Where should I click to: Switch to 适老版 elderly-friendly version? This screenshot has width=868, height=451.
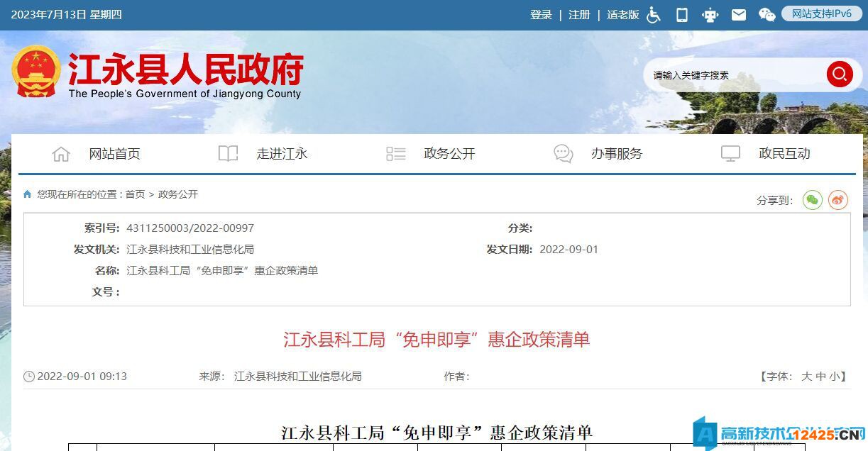pos(623,15)
